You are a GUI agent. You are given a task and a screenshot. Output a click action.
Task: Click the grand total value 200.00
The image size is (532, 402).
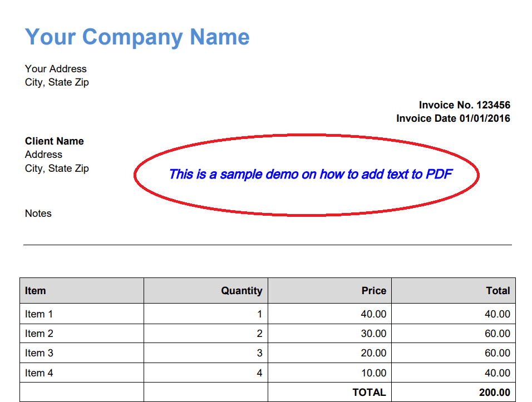coord(494,393)
